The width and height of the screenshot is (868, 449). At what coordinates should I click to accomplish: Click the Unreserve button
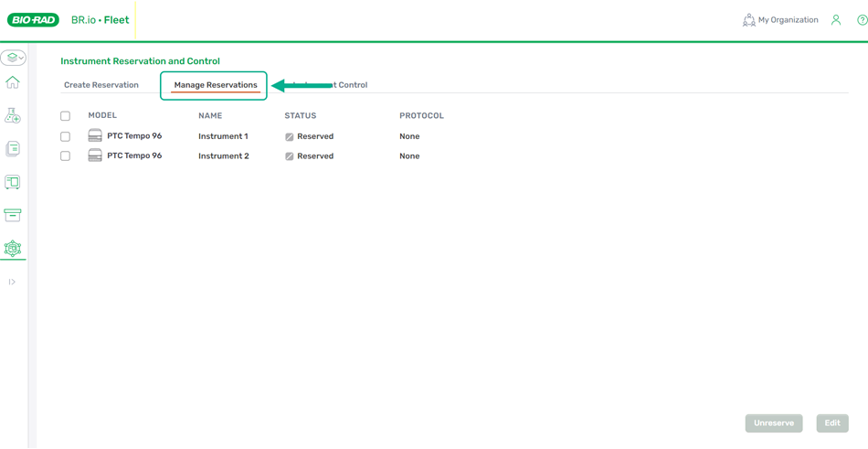coord(773,423)
